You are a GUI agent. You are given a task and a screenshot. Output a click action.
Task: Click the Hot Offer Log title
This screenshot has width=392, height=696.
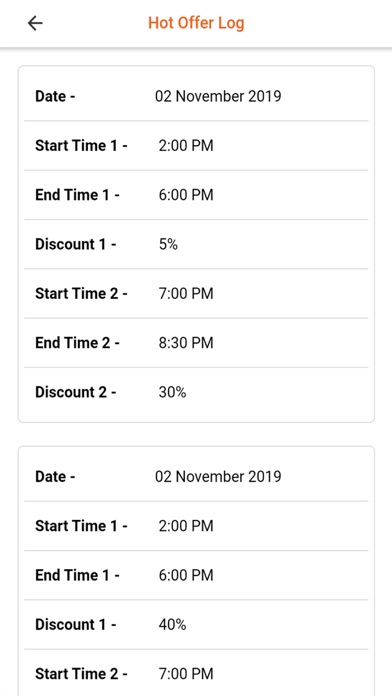pos(196,23)
